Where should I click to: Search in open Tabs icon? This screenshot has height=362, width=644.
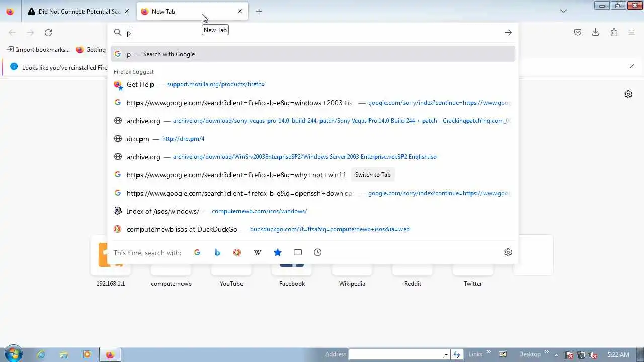pyautogui.click(x=298, y=252)
